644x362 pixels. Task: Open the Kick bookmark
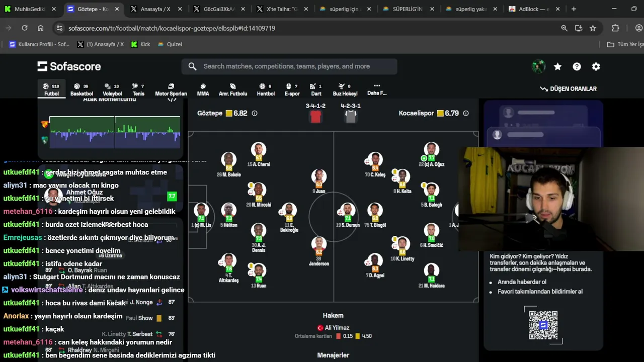click(140, 44)
